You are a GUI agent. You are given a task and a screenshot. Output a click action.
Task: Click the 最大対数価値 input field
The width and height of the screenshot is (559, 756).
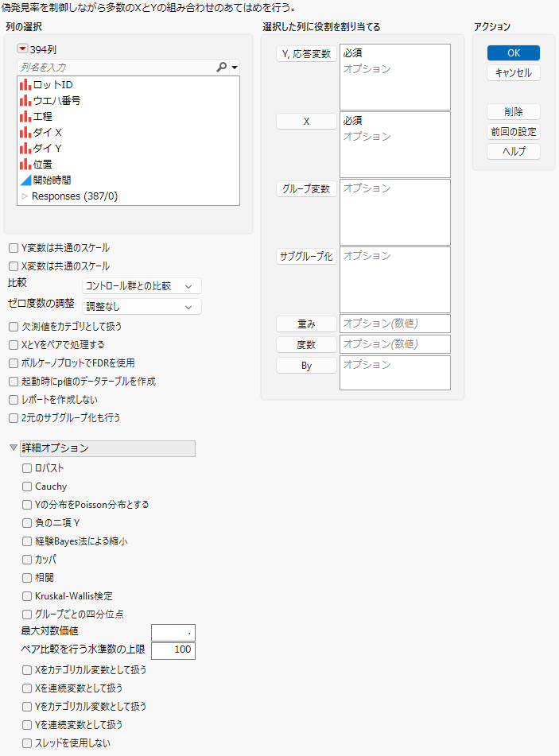(x=173, y=633)
